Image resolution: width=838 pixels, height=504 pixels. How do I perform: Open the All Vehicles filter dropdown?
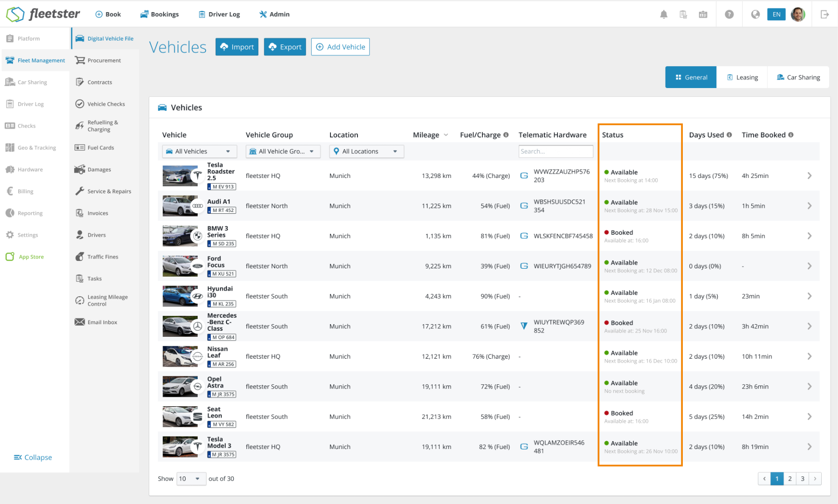[x=199, y=151]
